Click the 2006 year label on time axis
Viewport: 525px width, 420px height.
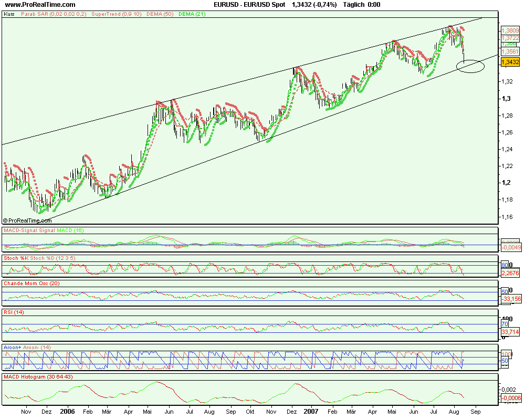67,411
